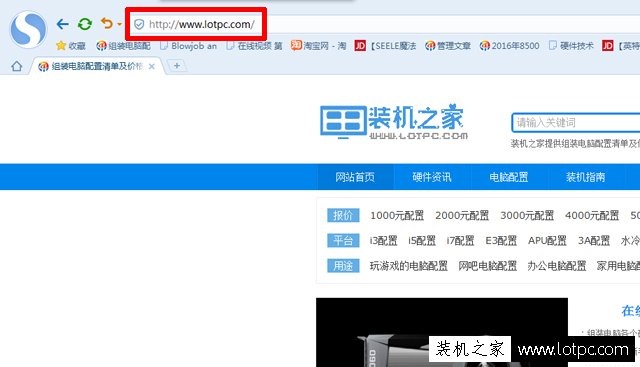Click the 平台 category label
Screen dimensions: 640x367
343,240
